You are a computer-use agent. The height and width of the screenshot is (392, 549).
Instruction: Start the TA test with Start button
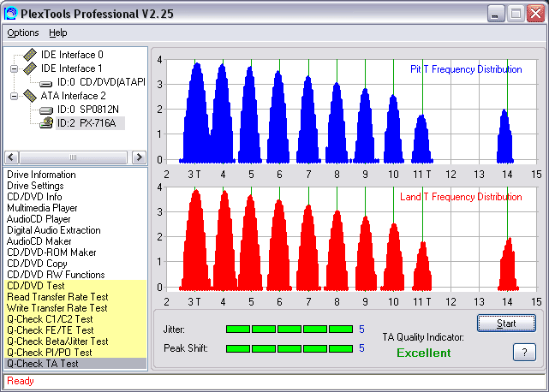(x=506, y=324)
